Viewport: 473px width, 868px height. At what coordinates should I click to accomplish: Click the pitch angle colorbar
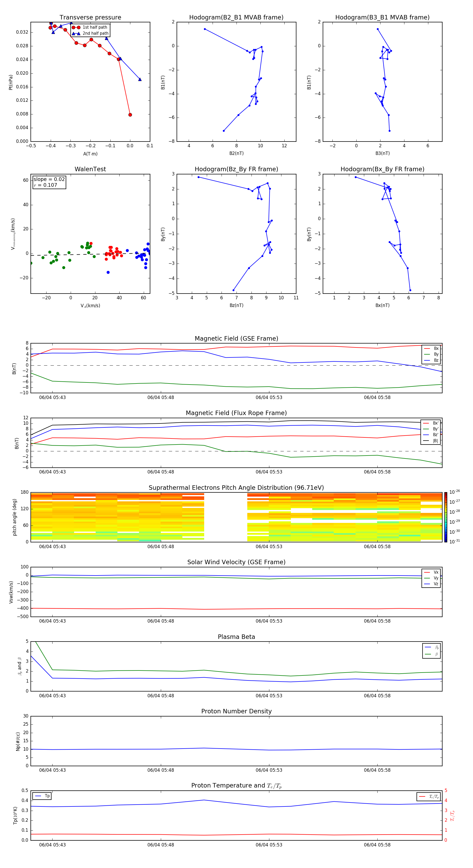click(x=446, y=517)
